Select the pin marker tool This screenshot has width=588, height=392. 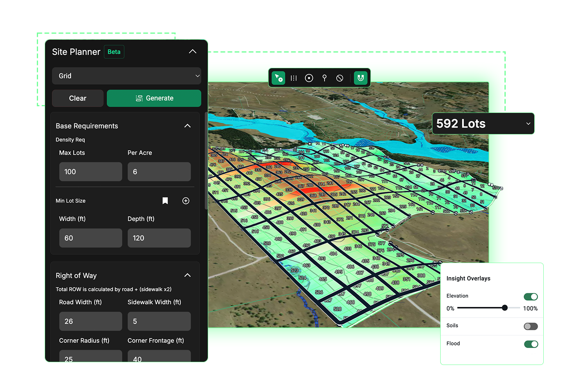324,78
